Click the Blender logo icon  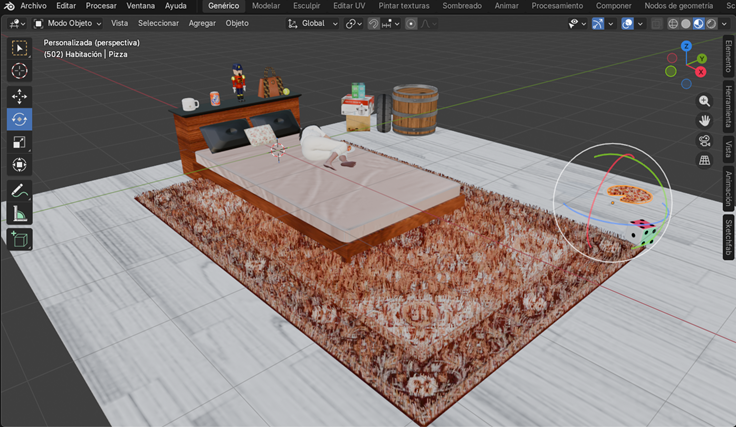click(x=9, y=6)
